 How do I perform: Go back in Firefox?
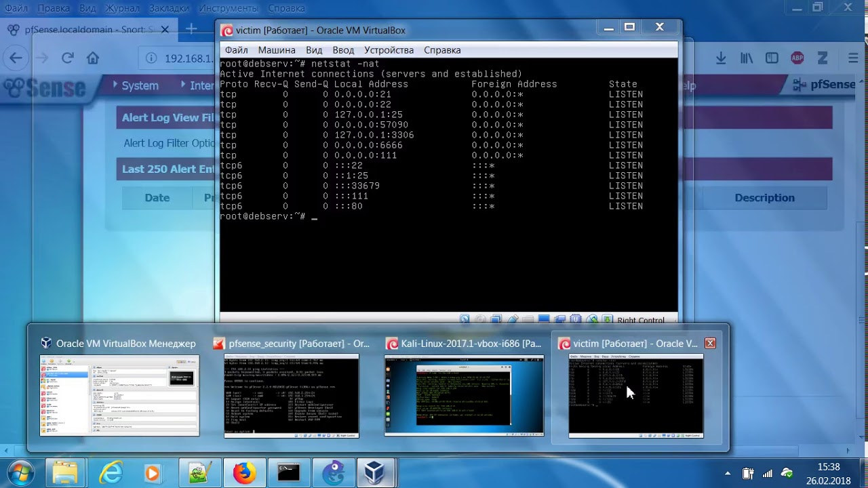[x=16, y=58]
